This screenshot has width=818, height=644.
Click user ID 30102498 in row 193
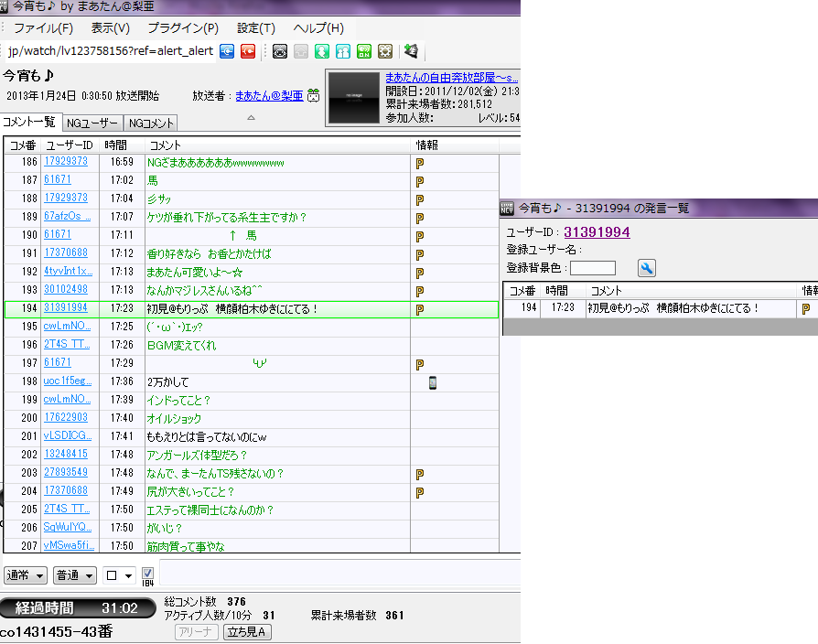tap(66, 289)
